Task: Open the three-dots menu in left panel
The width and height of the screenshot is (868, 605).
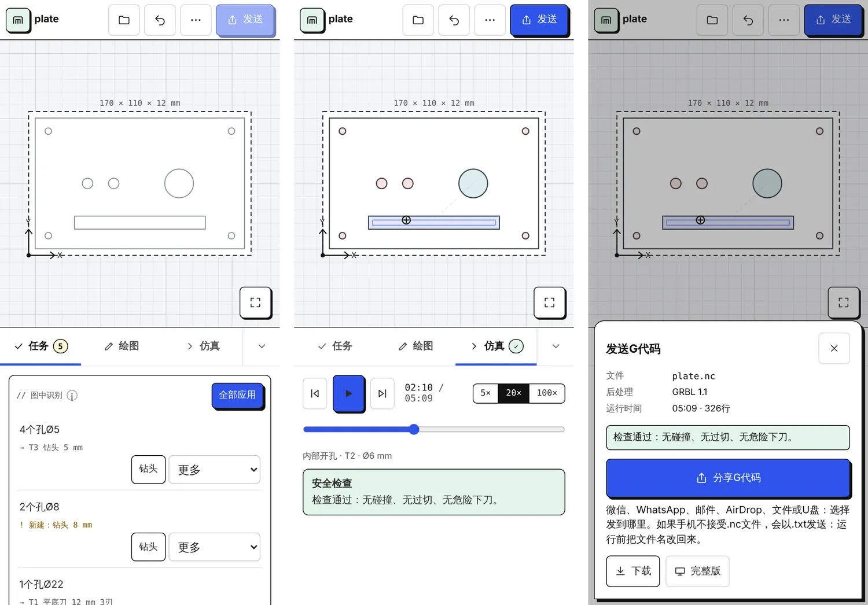Action: (196, 20)
